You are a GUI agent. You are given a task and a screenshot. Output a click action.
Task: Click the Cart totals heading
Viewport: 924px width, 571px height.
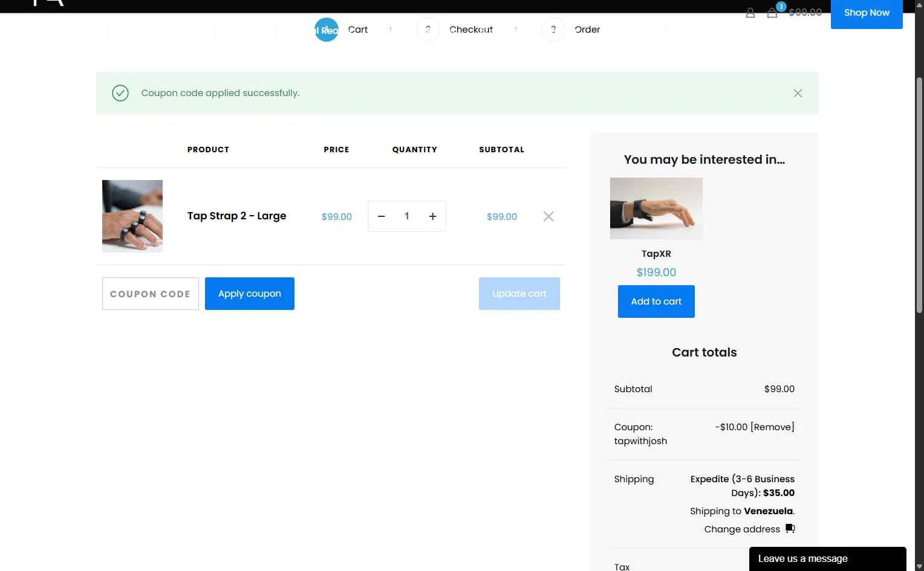704,352
